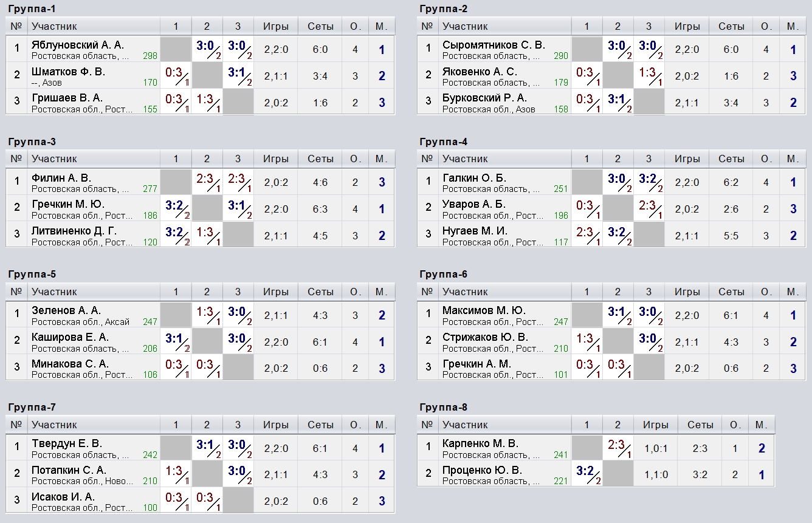Open Зеленов А. А. in Группа-5
812x523 pixels.
[x=66, y=310]
